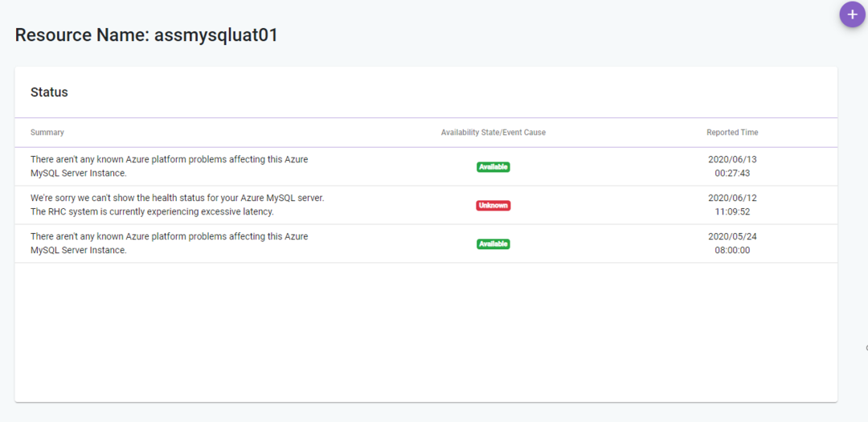The height and width of the screenshot is (422, 868).
Task: Select the RHC excessive latency summary message
Action: pos(177,205)
